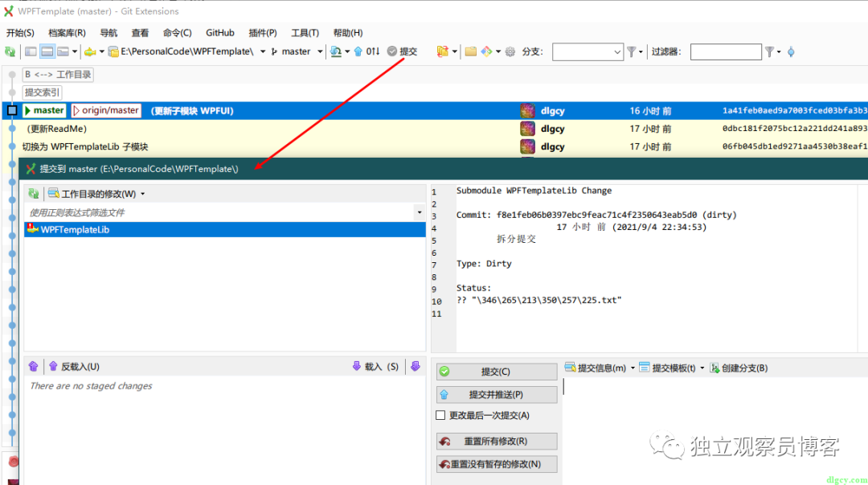Switch to the 提交索引 tab
This screenshot has height=485, width=868.
pos(42,92)
